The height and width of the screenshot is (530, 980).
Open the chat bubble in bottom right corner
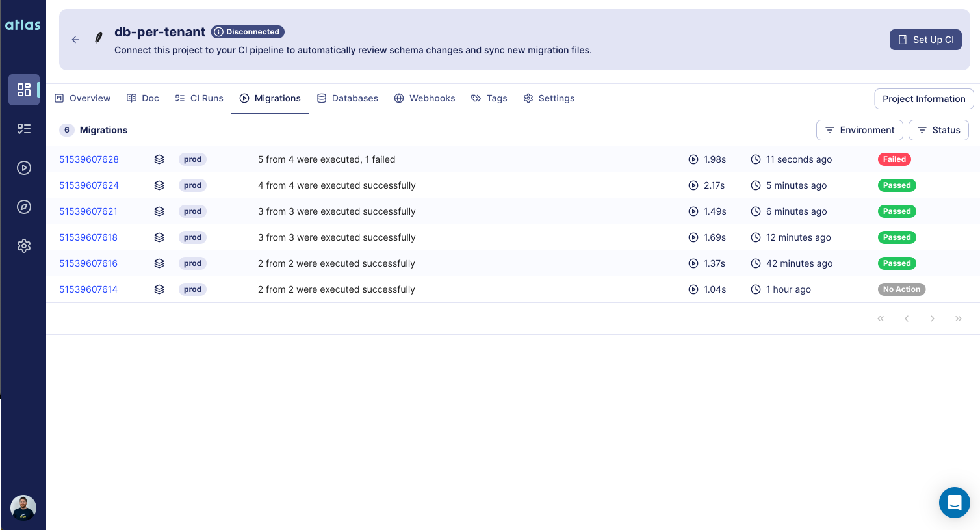click(x=954, y=503)
